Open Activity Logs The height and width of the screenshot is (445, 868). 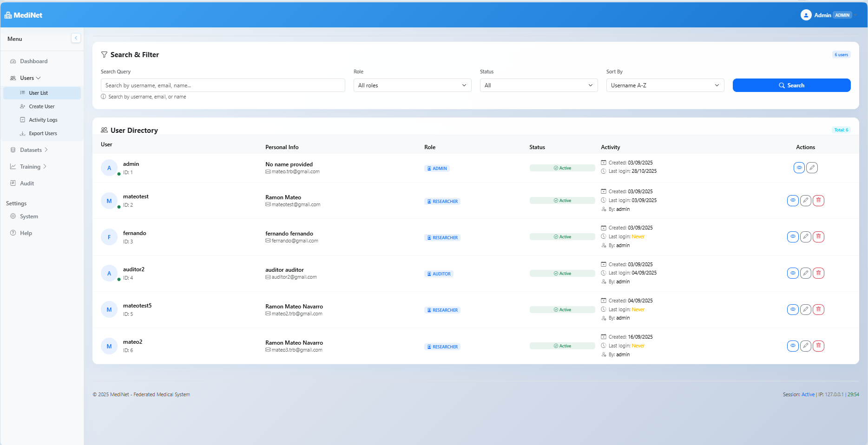[x=44, y=119]
